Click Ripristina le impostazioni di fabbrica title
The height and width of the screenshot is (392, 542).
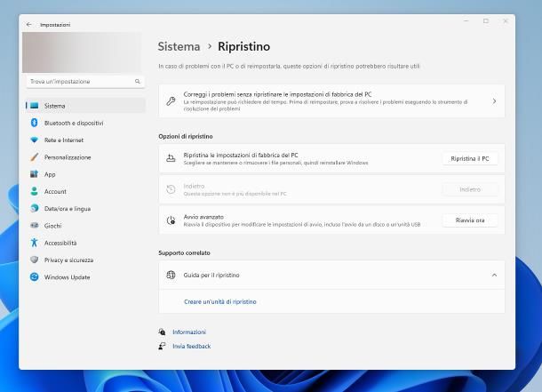[x=241, y=156]
